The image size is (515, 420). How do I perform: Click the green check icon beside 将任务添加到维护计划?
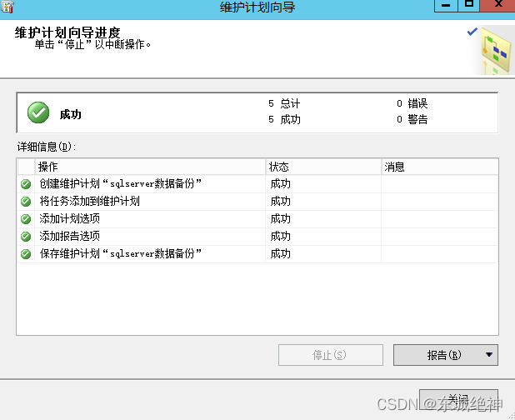coord(26,202)
